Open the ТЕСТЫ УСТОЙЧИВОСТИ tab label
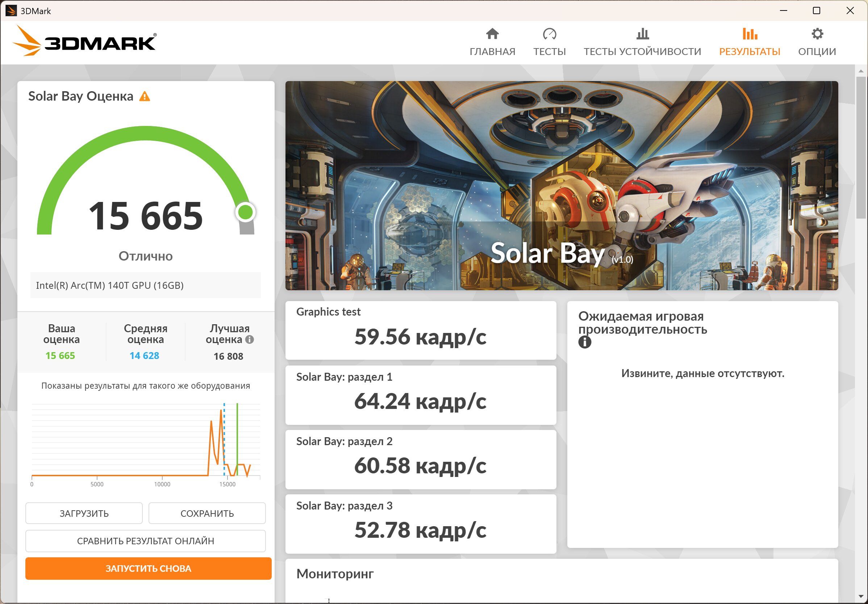This screenshot has width=868, height=604. pyautogui.click(x=642, y=51)
